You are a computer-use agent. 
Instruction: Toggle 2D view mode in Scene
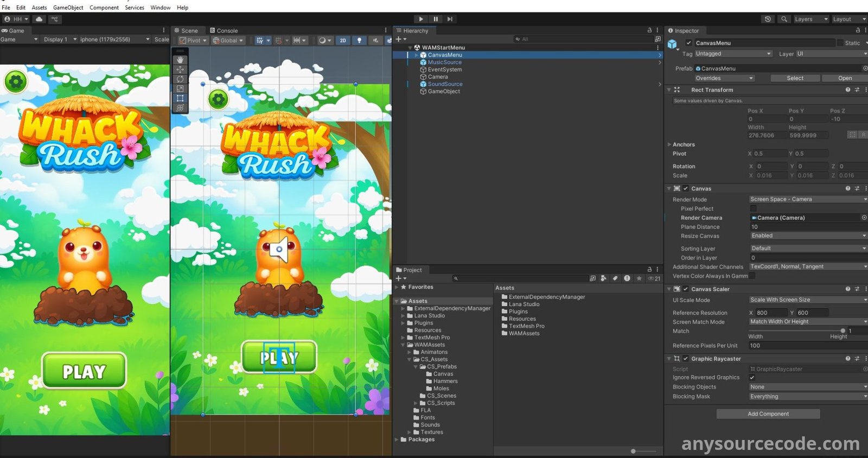coord(343,40)
